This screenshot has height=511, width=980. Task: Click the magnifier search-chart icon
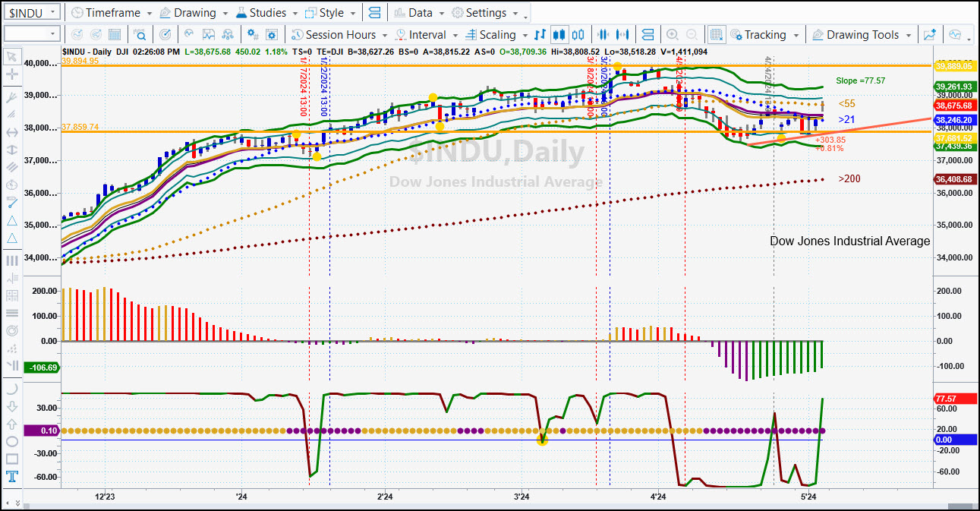click(x=140, y=35)
